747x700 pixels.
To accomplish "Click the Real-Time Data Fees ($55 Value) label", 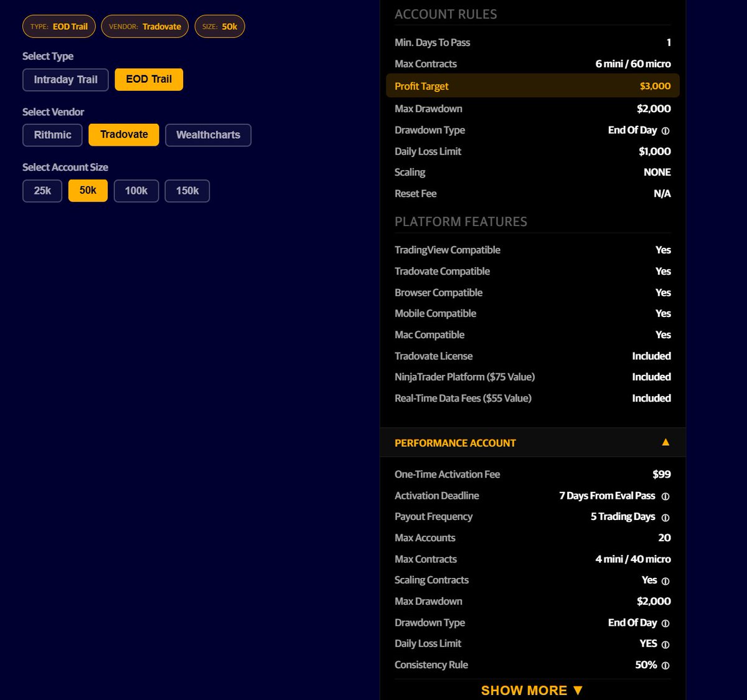I will [463, 398].
